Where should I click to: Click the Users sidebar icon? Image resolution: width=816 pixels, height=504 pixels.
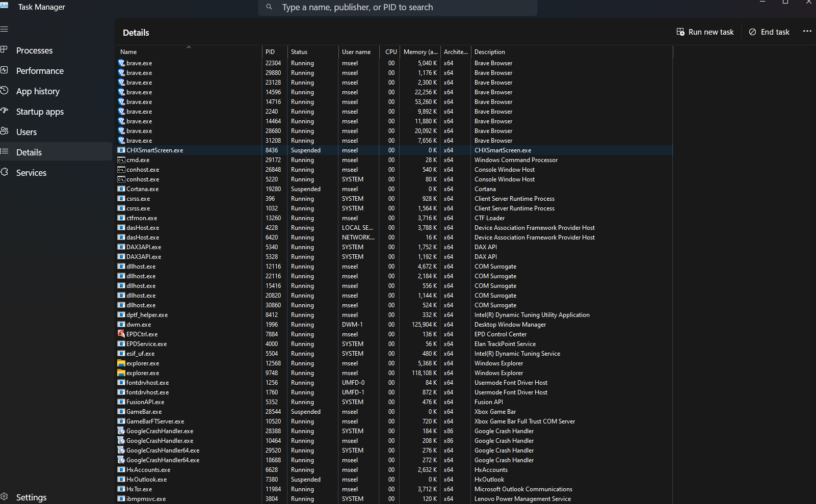[x=4, y=131]
